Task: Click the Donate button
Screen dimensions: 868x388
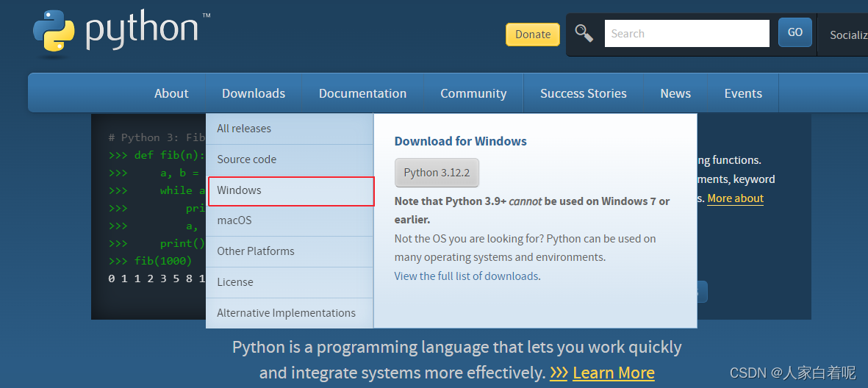Action: (x=533, y=35)
